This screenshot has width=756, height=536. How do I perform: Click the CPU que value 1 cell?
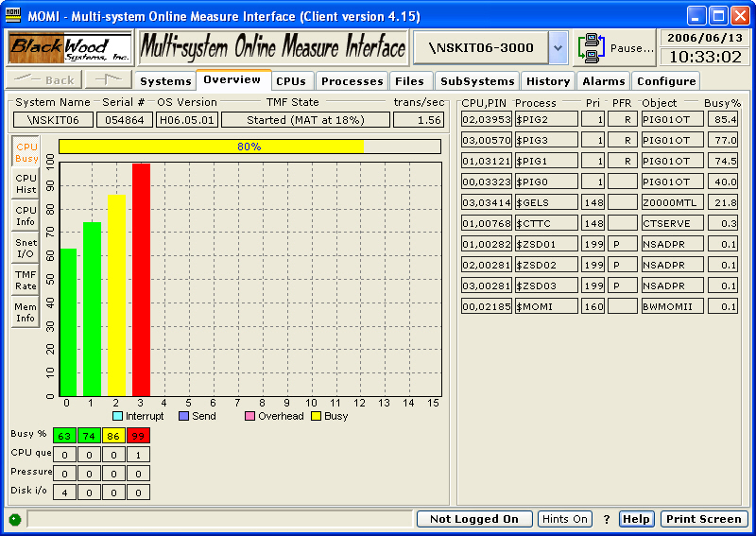coord(138,455)
